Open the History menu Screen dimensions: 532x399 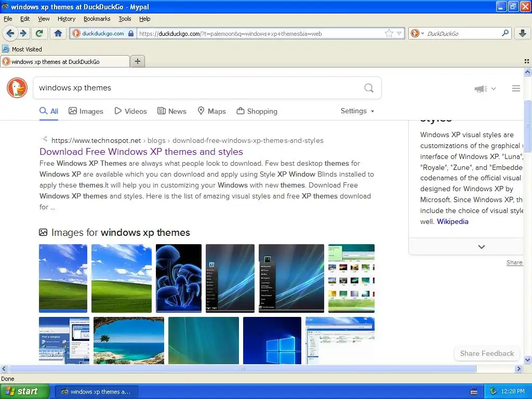(66, 19)
